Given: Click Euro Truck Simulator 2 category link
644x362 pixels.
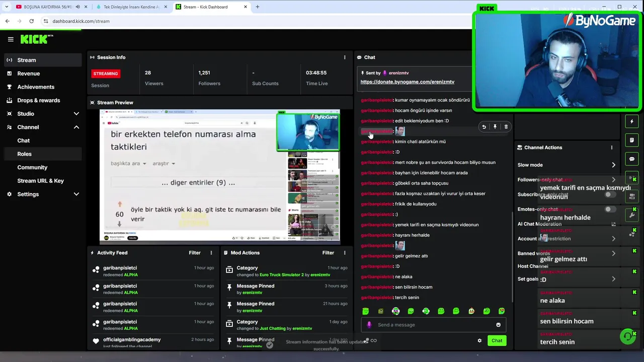Looking at the screenshot, I should (x=282, y=275).
